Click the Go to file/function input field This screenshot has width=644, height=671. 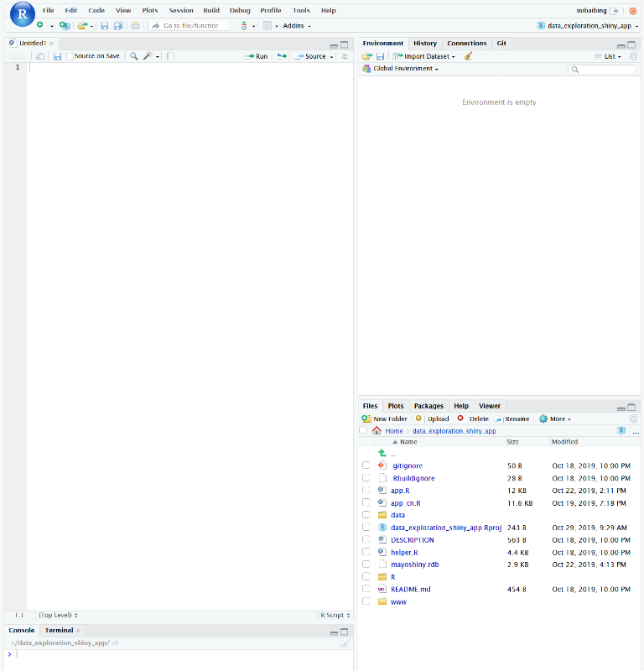click(193, 26)
